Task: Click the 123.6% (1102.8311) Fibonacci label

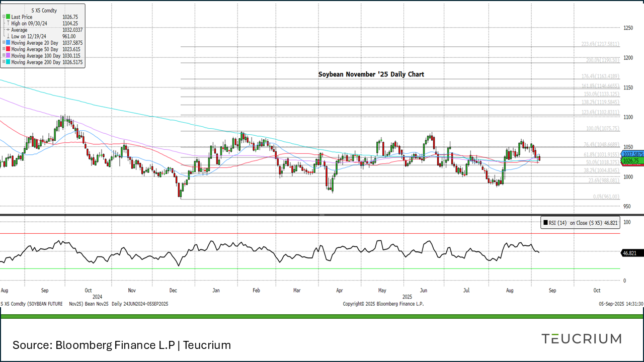Action: pos(600,112)
